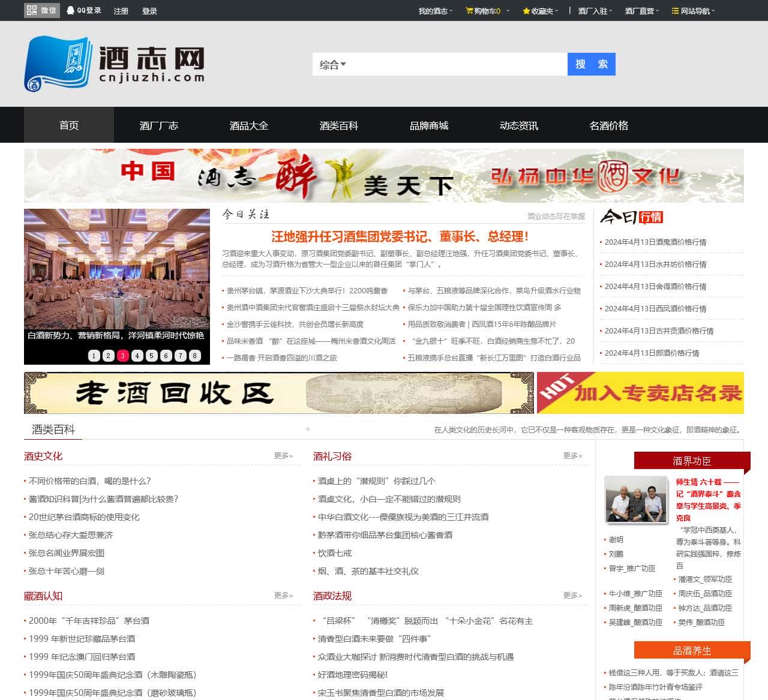
Task: Click the 酒志网 site logo
Action: tap(114, 62)
